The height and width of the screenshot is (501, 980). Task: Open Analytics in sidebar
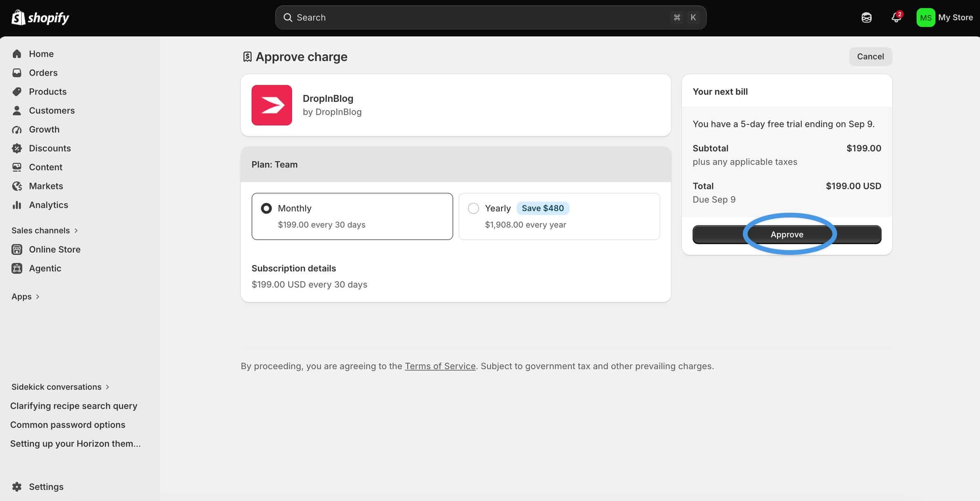pyautogui.click(x=49, y=205)
